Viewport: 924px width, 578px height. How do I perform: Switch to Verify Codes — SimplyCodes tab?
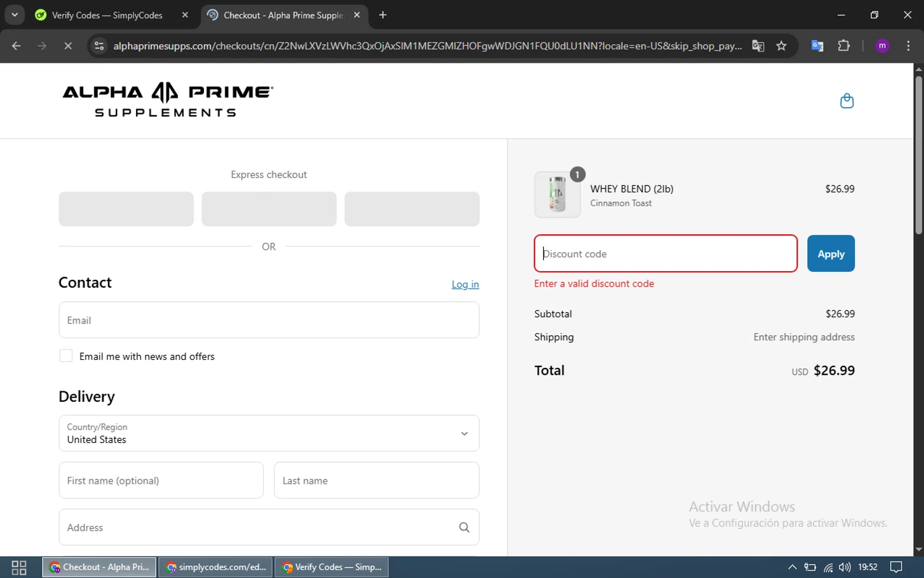tap(107, 15)
